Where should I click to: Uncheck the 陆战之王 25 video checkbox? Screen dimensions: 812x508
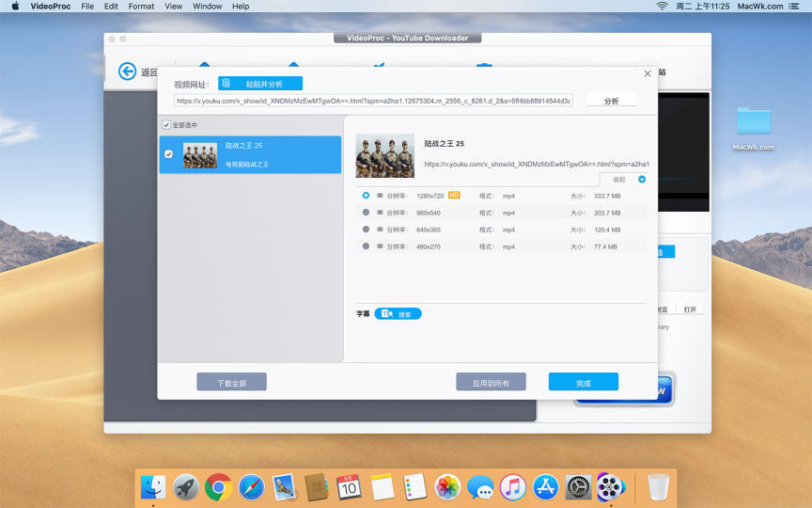168,154
